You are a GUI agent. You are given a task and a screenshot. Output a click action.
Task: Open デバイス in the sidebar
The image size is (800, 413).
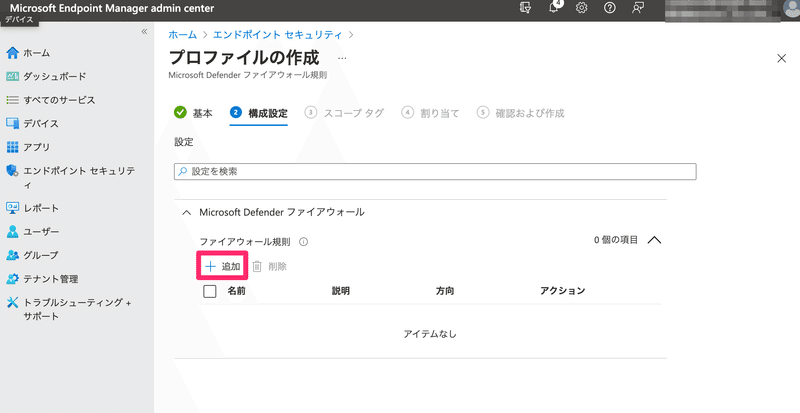32,123
